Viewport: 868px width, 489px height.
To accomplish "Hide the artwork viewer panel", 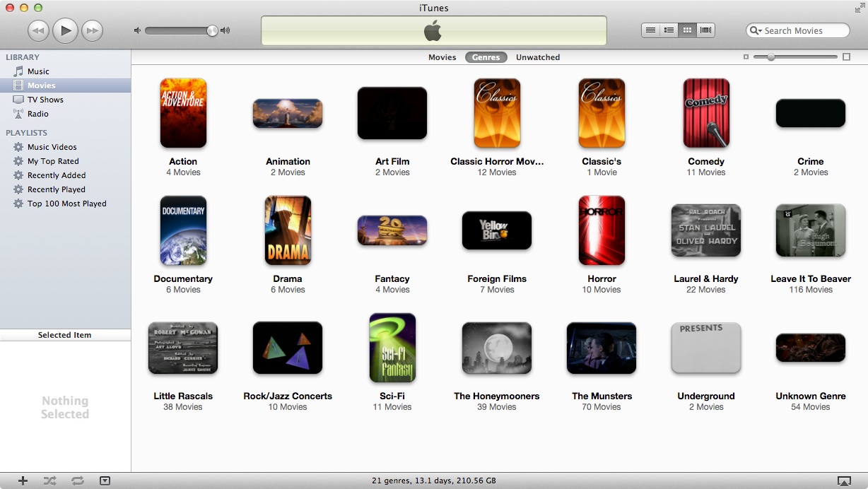I will pos(105,481).
